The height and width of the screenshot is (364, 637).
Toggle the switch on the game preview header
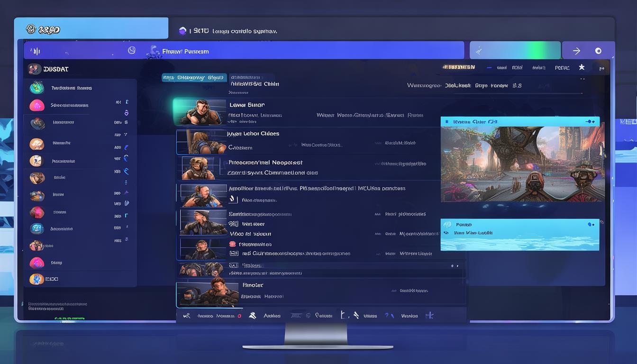pos(590,122)
